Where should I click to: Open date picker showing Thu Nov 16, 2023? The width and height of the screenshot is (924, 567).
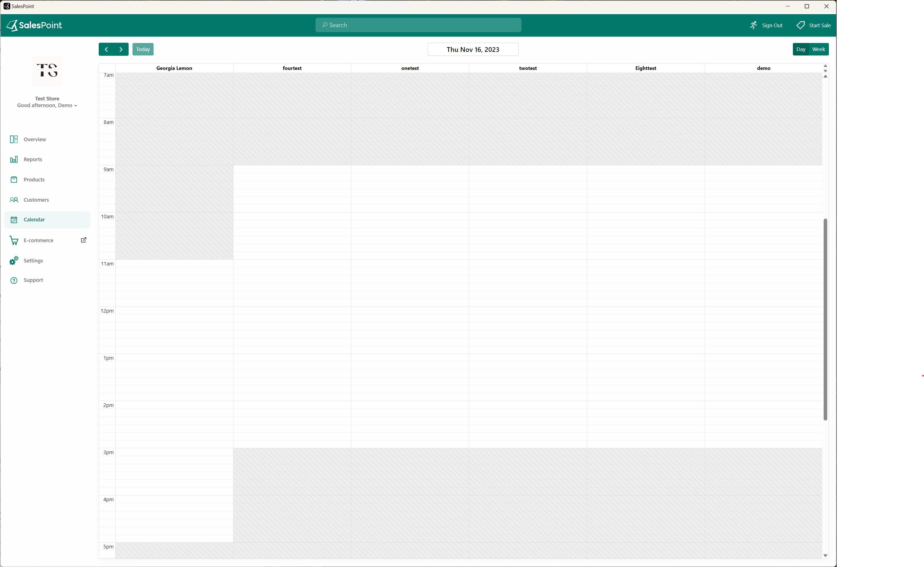(x=473, y=49)
